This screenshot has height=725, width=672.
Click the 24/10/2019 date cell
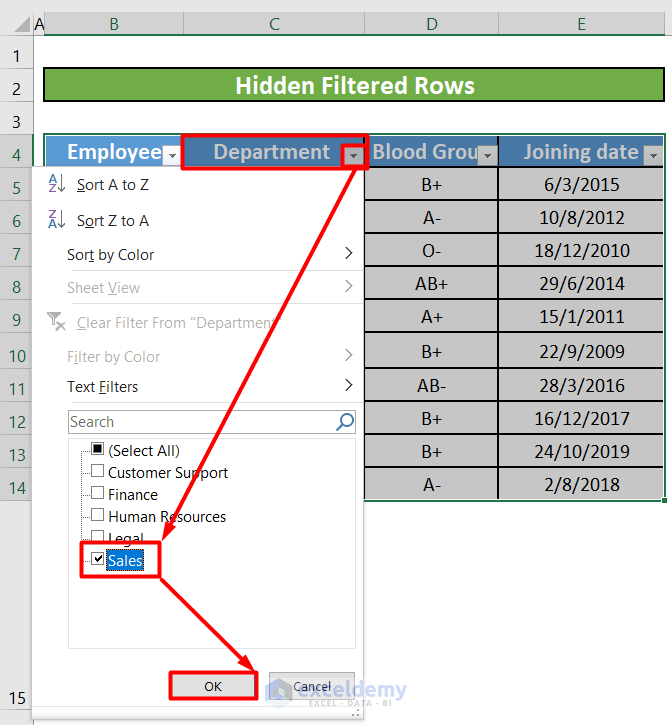tap(581, 451)
